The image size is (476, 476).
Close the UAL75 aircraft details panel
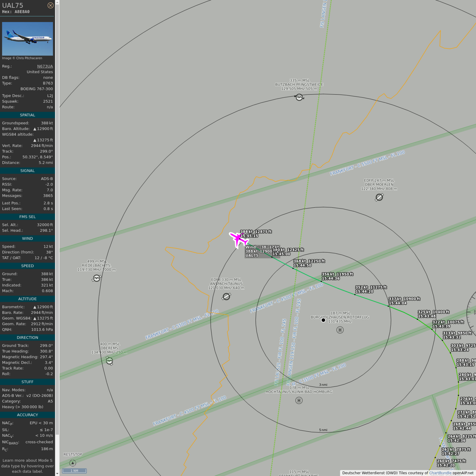[x=50, y=5]
